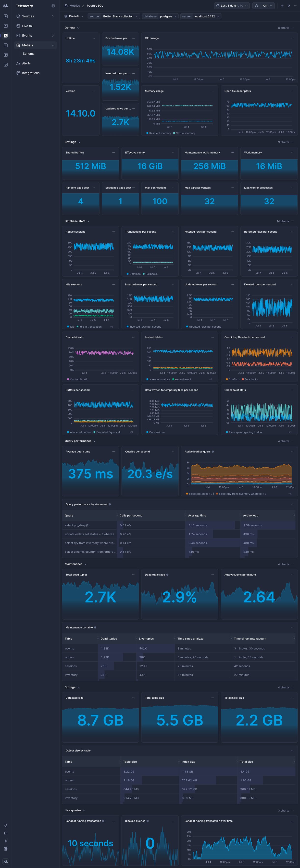Toggle Rollbacks series in Transactions legend

pyautogui.click(x=150, y=274)
